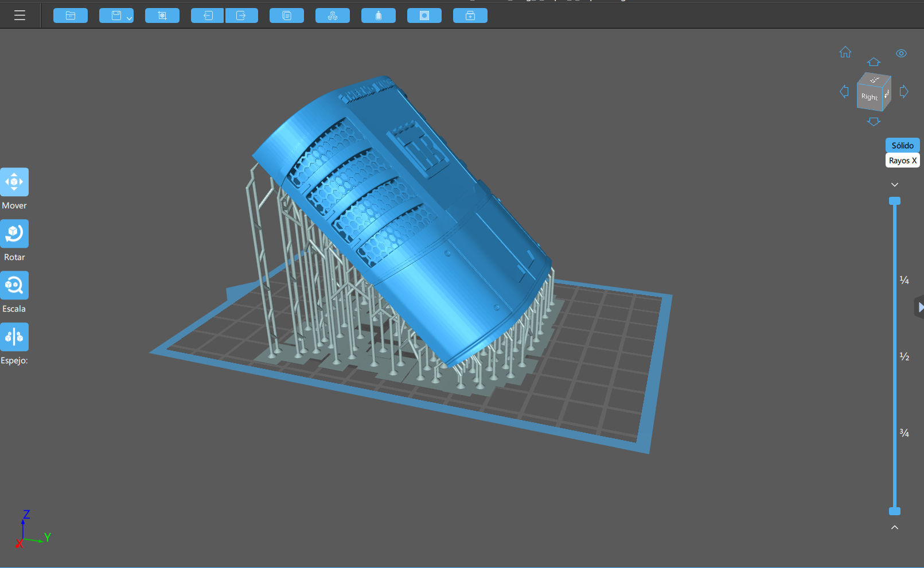Click the screenshot capture toolbar icon
The width and height of the screenshot is (924, 568).
click(162, 15)
